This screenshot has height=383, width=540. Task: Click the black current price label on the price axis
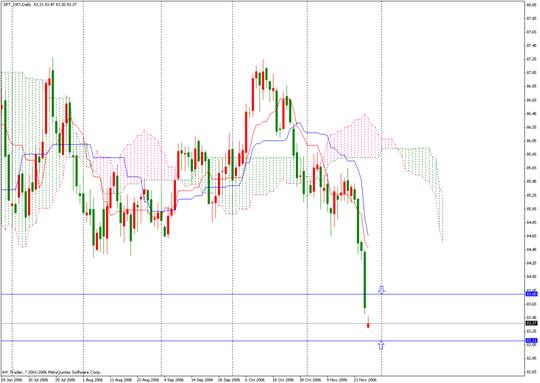tap(532, 323)
